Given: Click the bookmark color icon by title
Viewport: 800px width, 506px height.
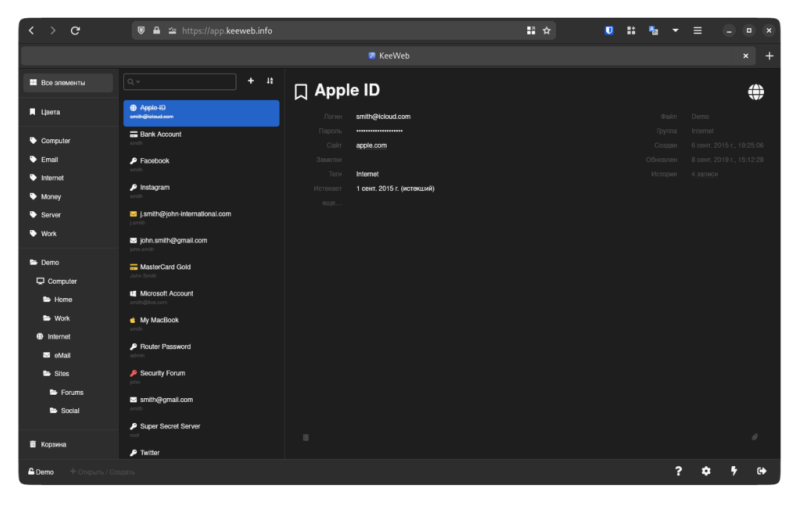Looking at the screenshot, I should [x=301, y=92].
